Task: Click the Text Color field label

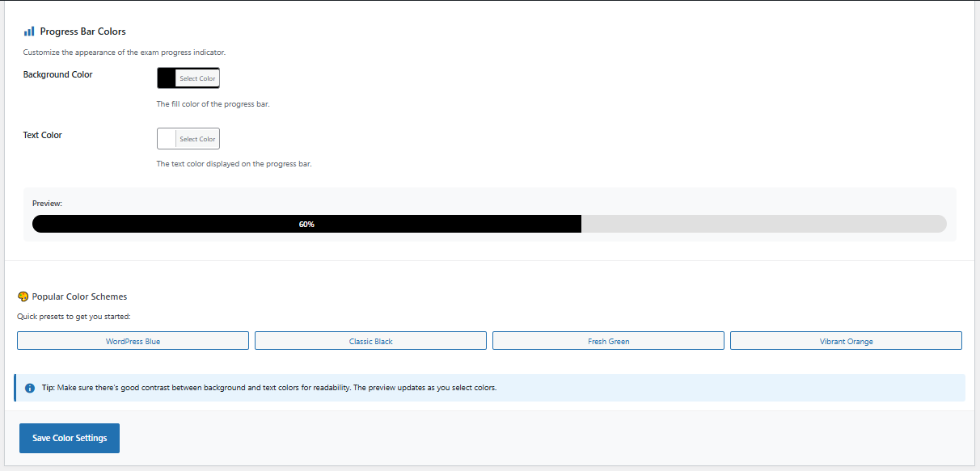Action: coord(42,135)
